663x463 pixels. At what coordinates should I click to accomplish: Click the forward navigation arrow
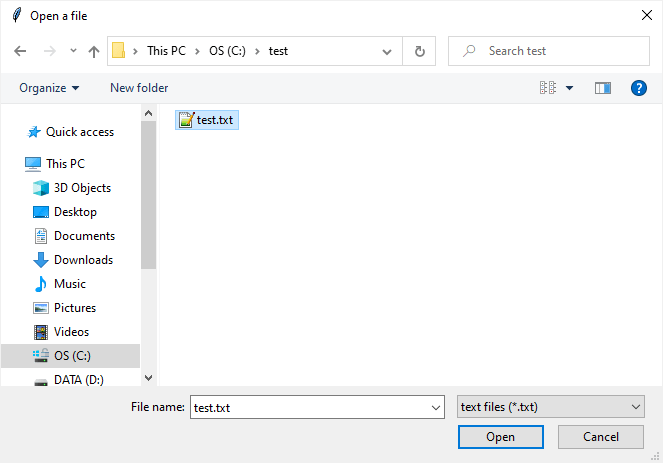point(49,51)
